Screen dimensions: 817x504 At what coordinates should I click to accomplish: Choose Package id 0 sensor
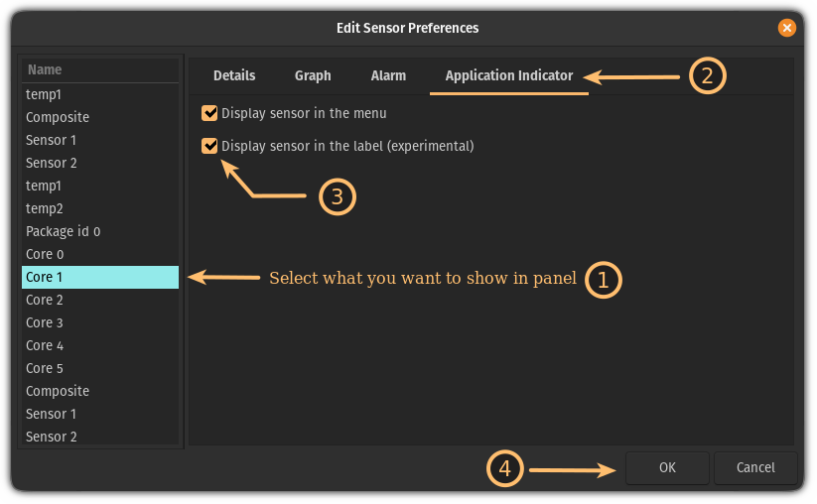(x=99, y=231)
